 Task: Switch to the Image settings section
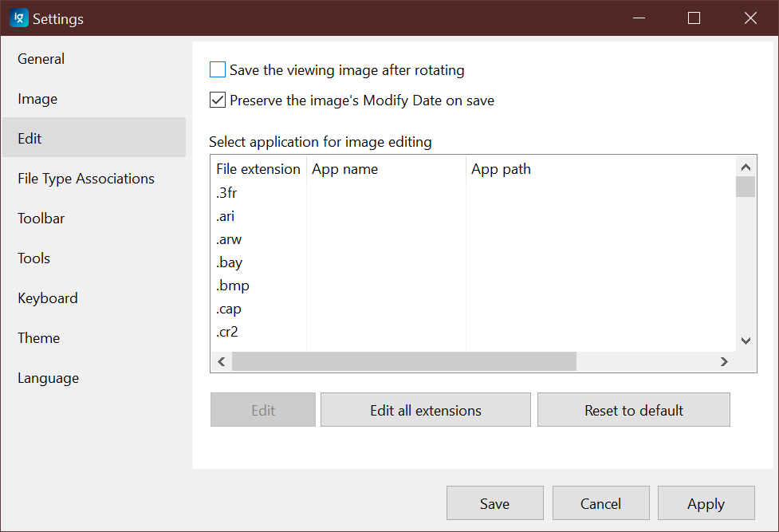pyautogui.click(x=37, y=98)
